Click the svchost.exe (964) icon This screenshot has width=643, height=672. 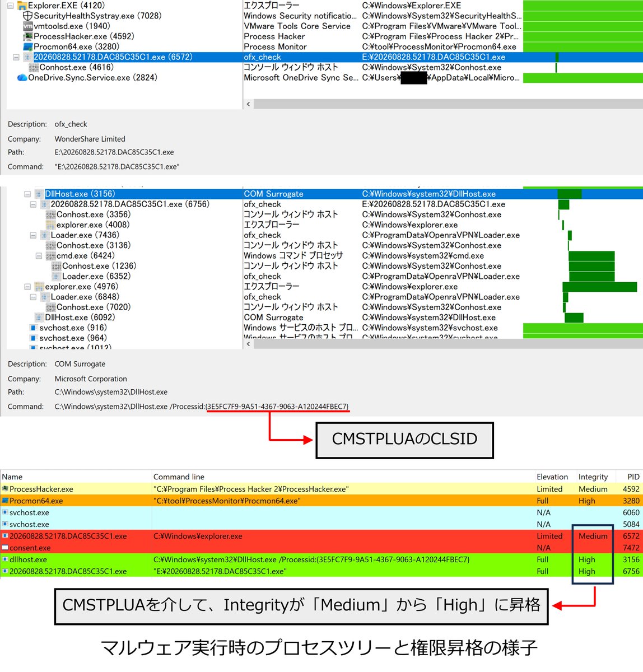34,338
